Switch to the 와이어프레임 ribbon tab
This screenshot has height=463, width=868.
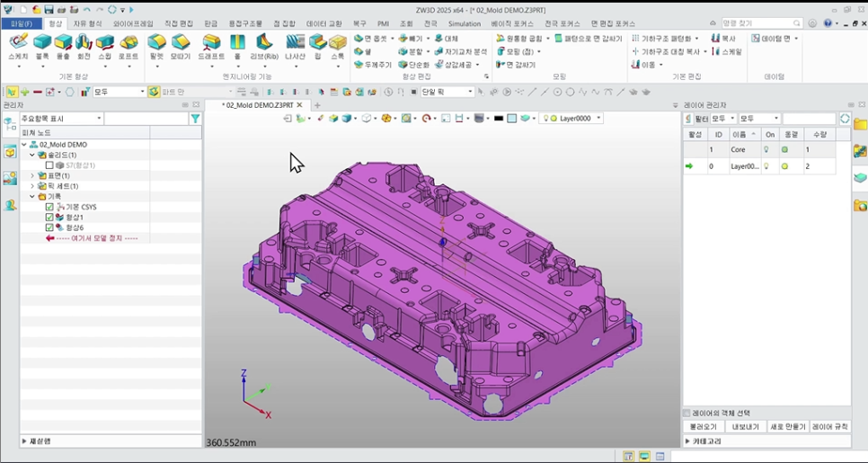tap(133, 23)
